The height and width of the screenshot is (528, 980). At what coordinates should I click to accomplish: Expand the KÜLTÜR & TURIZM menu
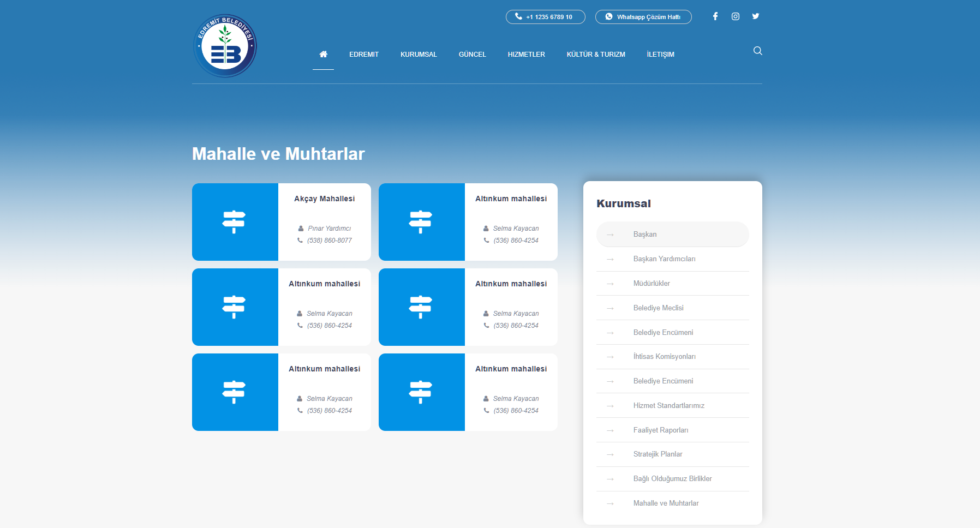coord(596,55)
